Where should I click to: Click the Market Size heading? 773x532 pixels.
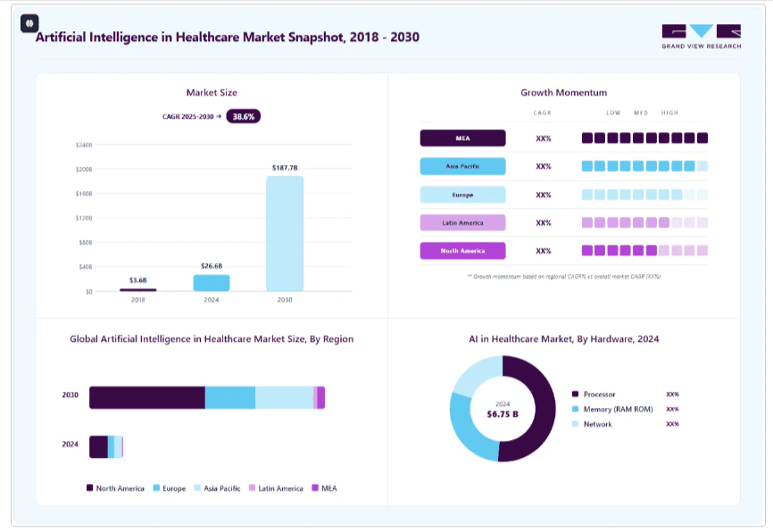[212, 92]
